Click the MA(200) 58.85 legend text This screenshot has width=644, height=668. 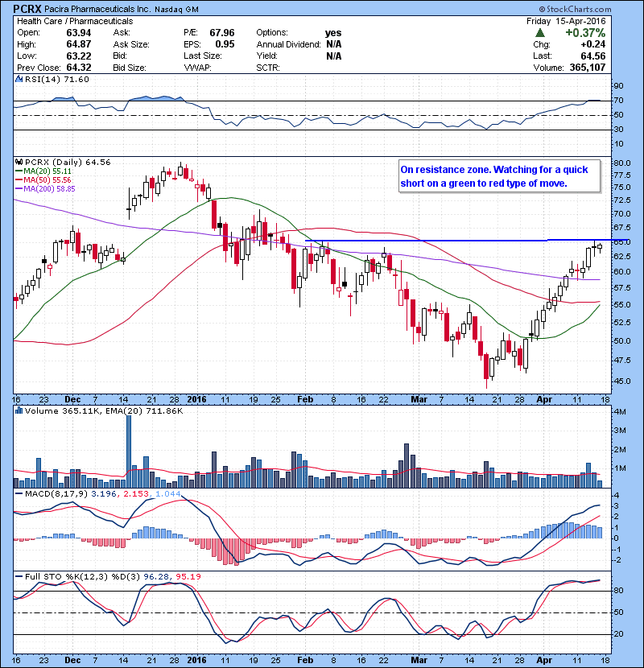click(x=49, y=188)
